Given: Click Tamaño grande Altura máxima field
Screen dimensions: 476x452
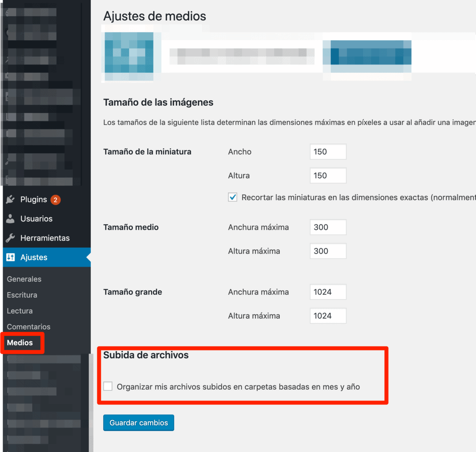Looking at the screenshot, I should pyautogui.click(x=328, y=316).
